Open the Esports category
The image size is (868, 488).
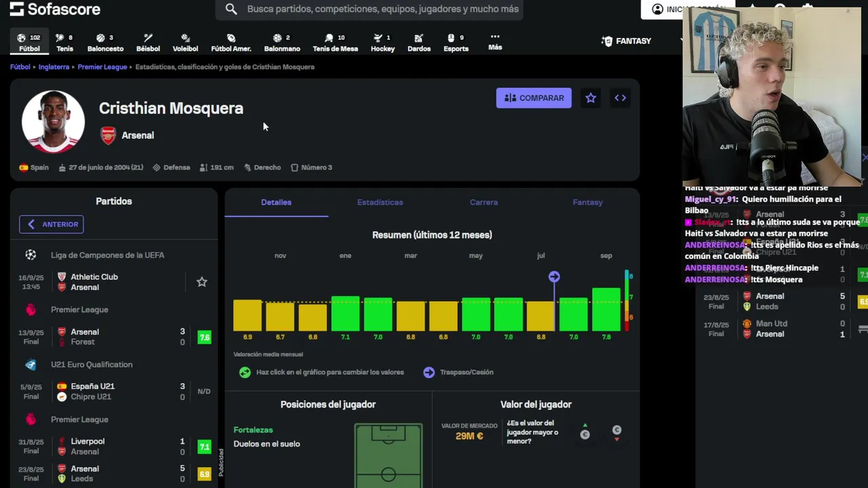(x=456, y=43)
